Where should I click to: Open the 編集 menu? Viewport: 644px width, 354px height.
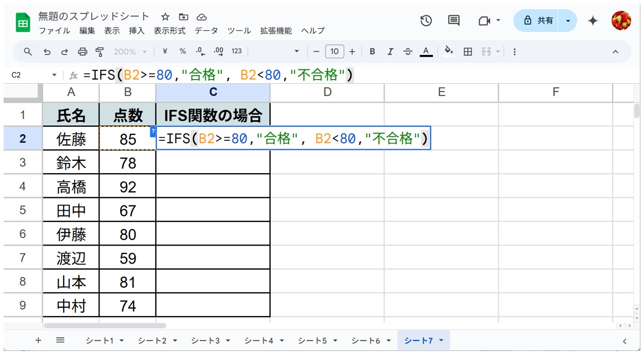point(87,31)
